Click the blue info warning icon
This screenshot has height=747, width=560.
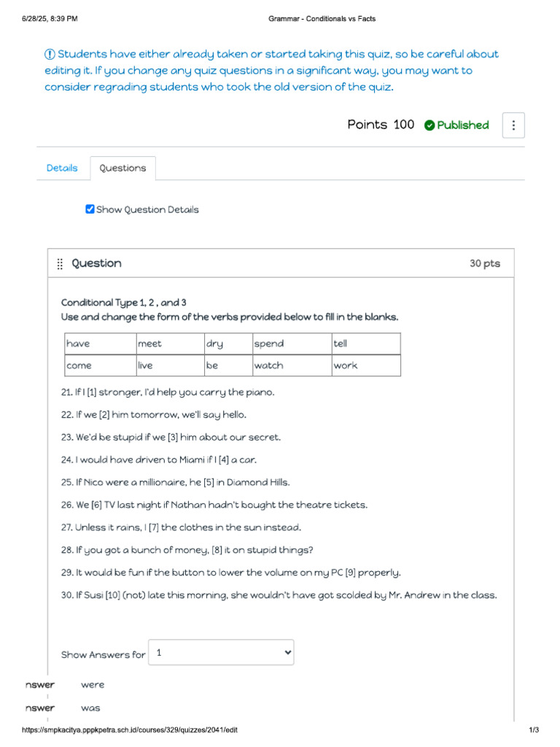pyautogui.click(x=50, y=54)
